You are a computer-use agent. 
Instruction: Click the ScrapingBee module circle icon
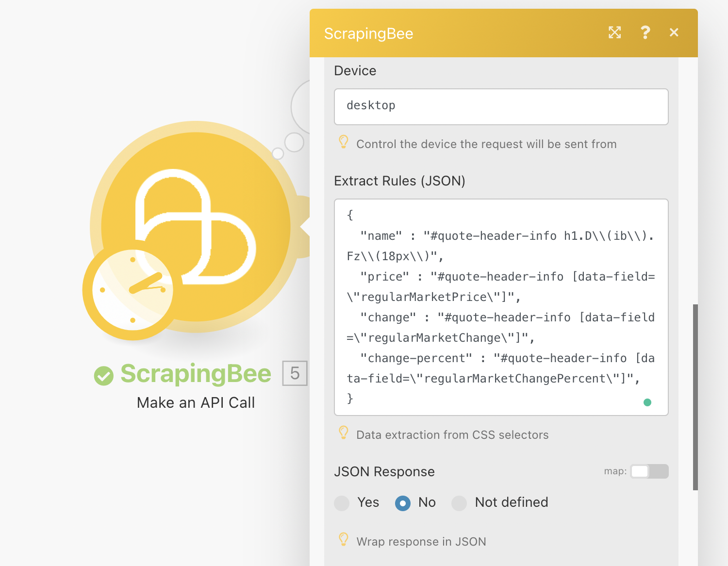pos(204,214)
